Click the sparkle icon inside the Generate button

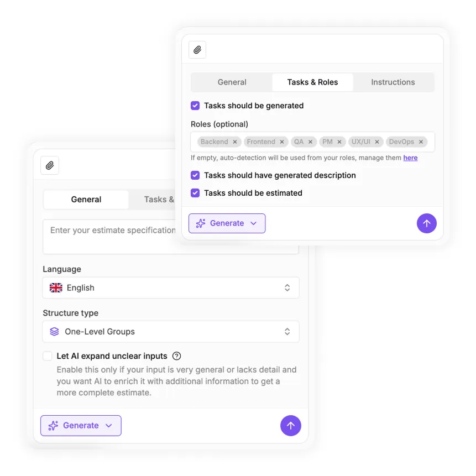200,223
